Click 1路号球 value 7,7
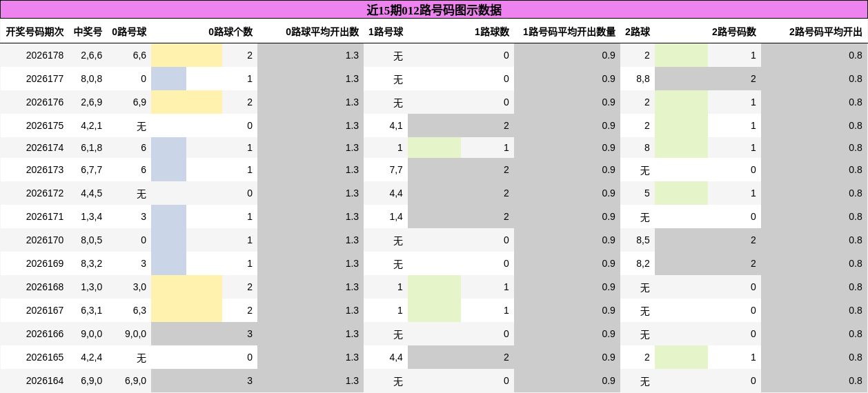Screen dimensions: 868x393 coord(396,170)
